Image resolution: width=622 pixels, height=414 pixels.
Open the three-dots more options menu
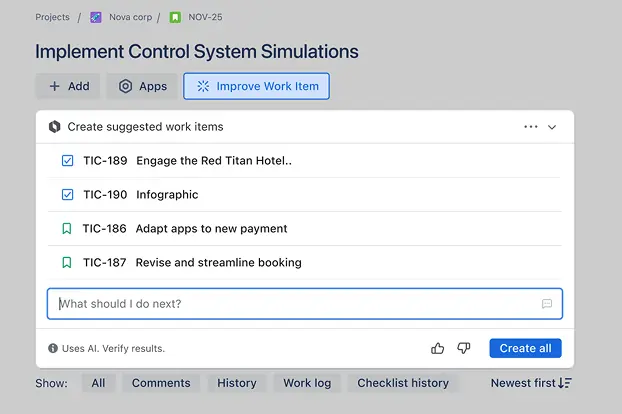click(x=530, y=127)
